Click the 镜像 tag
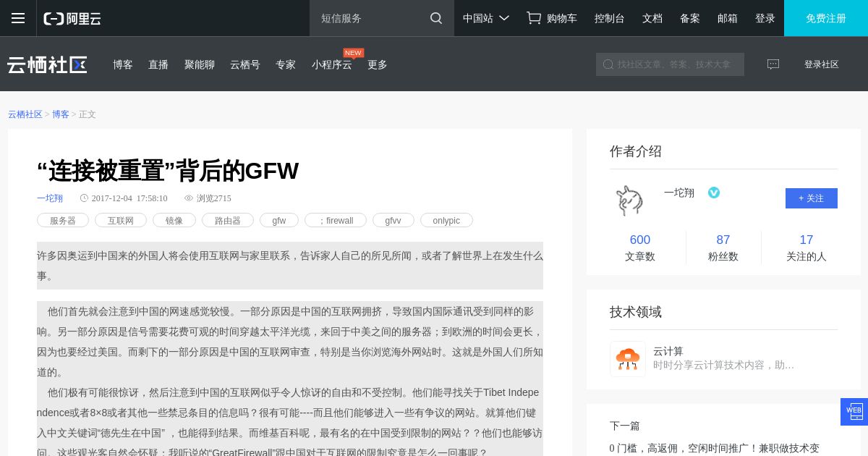The width and height of the screenshot is (868, 456). (174, 220)
